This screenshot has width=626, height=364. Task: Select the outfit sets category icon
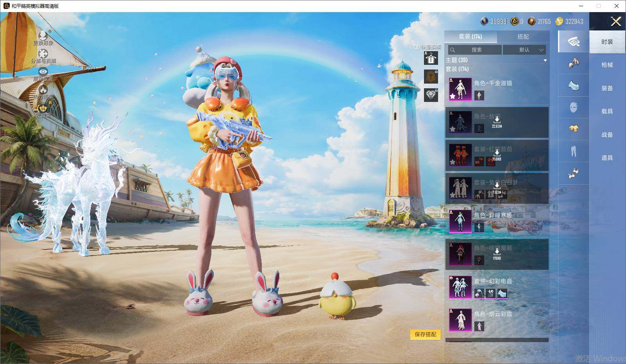(x=573, y=41)
